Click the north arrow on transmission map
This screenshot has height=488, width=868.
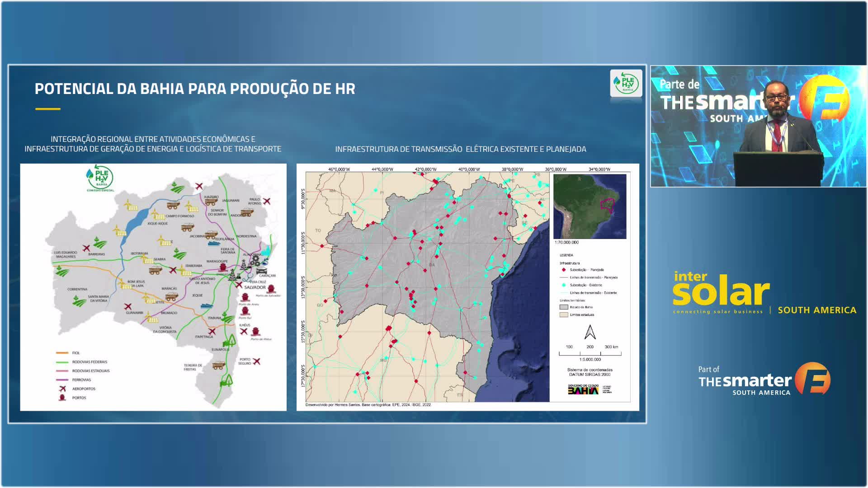click(590, 332)
